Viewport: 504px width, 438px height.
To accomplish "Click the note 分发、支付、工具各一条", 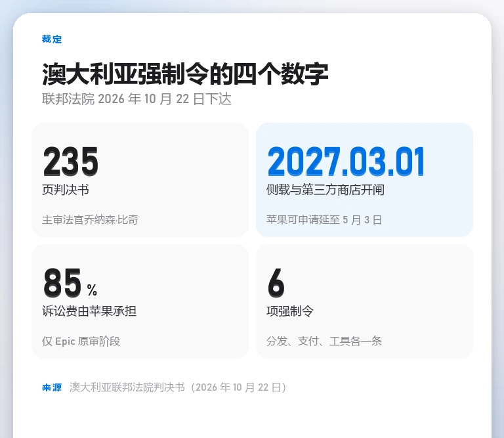I will pyautogui.click(x=324, y=341).
